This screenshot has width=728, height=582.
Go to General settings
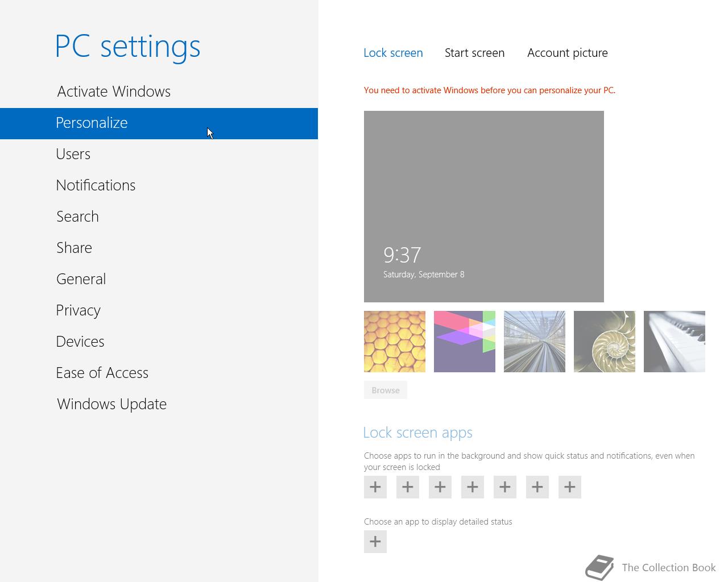tap(159, 279)
